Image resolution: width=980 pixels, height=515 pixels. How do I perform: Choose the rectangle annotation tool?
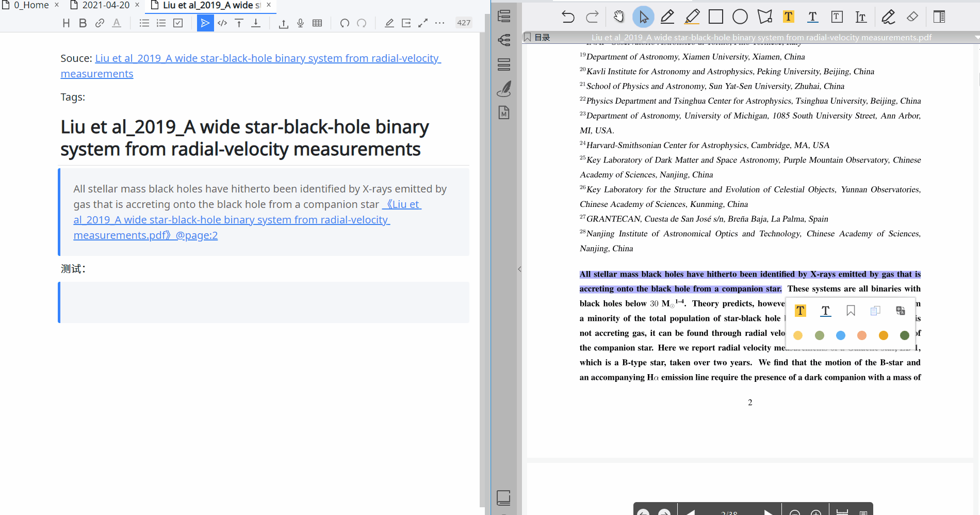[715, 17]
